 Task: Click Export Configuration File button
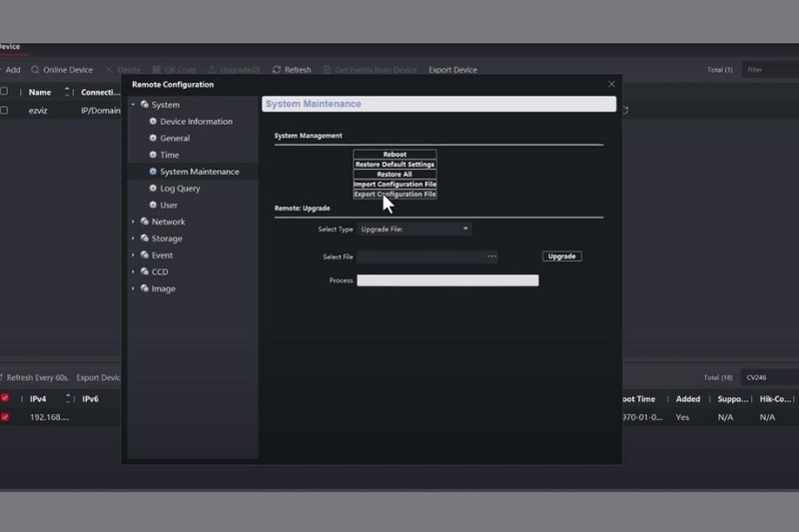tap(395, 194)
